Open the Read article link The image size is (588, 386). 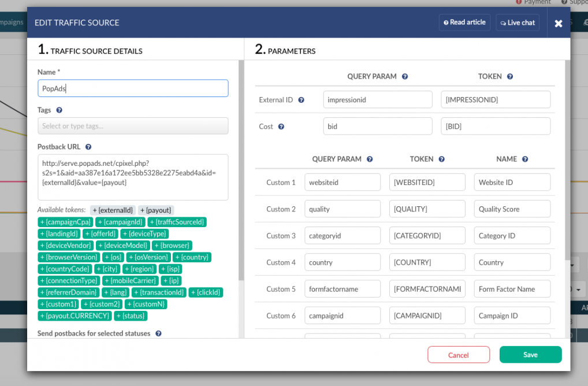click(x=464, y=23)
